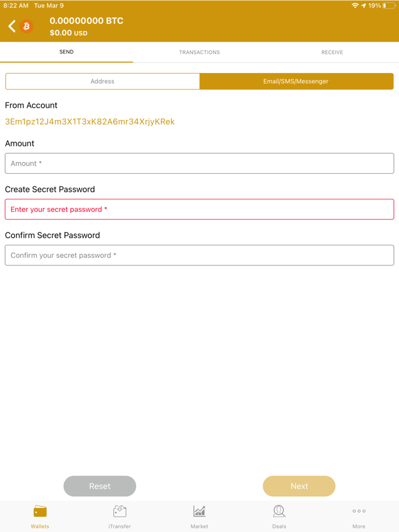This screenshot has height=532, width=399.
Task: Tap the back arrow in the header
Action: click(11, 26)
